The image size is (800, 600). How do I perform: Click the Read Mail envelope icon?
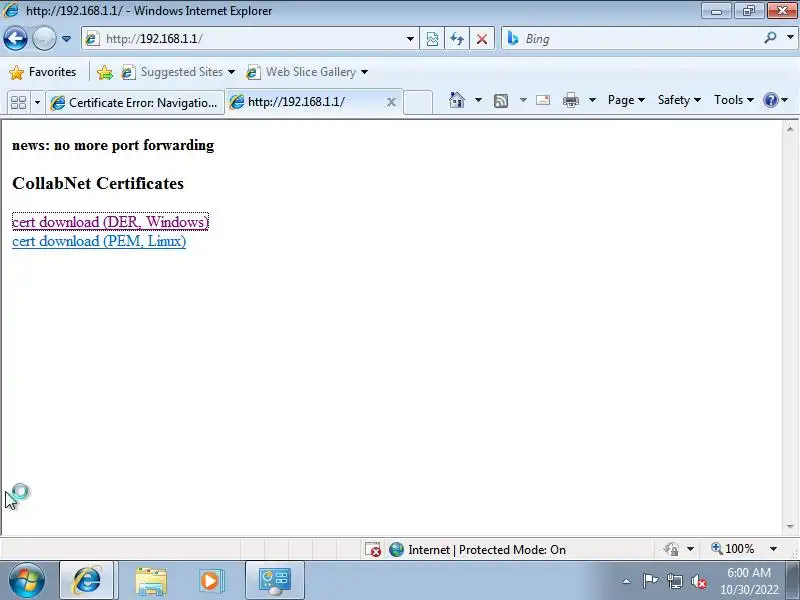click(x=543, y=100)
